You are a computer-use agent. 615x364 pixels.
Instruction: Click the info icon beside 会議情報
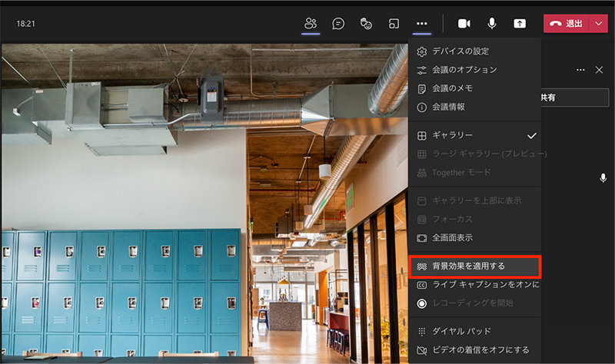click(421, 108)
